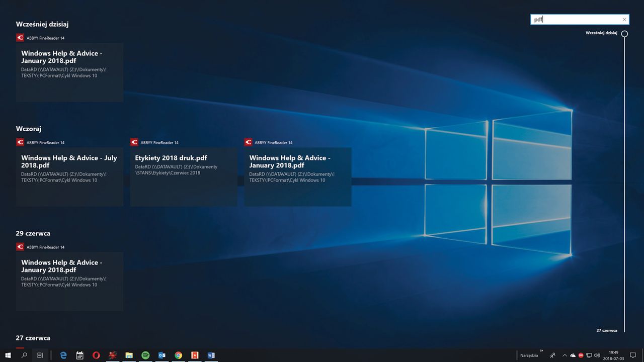Click the 29 czerwca group heading

pos(33,233)
